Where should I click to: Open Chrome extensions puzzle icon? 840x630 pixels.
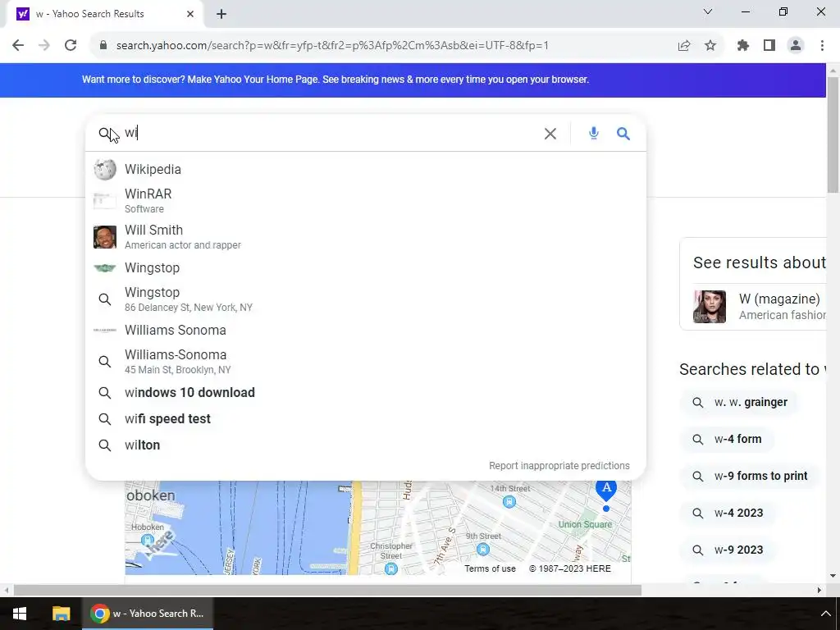743,46
